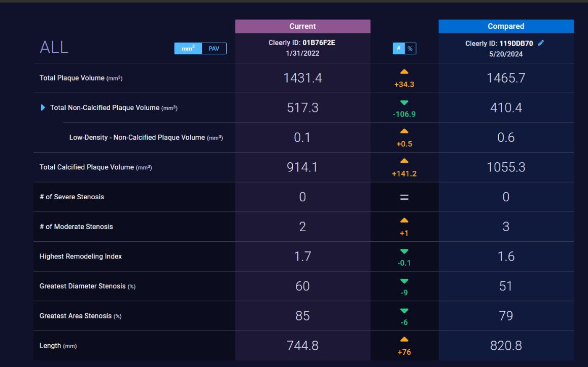588x367 pixels.
Task: Click the equals sign for Severe Stenosis
Action: [x=404, y=197]
